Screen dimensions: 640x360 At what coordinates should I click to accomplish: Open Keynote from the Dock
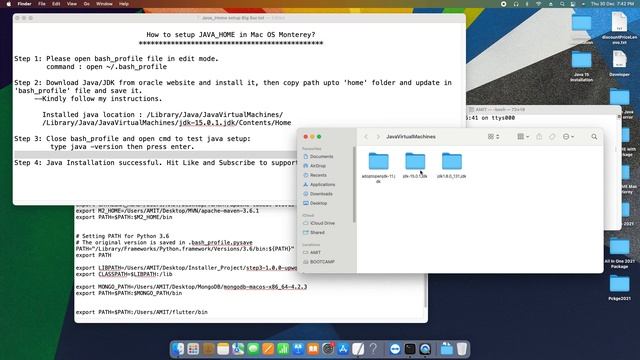(298, 349)
